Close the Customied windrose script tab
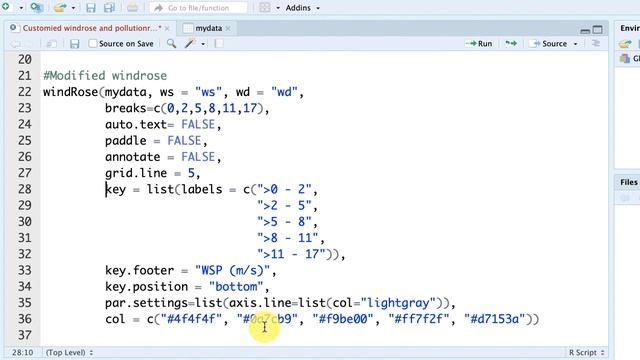This screenshot has width=640, height=360. click(167, 28)
